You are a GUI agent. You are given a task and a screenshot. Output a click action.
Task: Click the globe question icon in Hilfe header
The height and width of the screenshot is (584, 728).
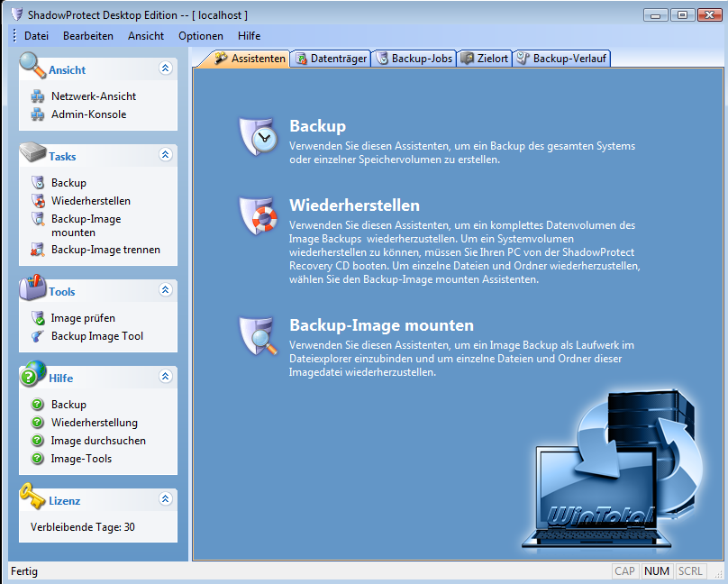pos(33,374)
